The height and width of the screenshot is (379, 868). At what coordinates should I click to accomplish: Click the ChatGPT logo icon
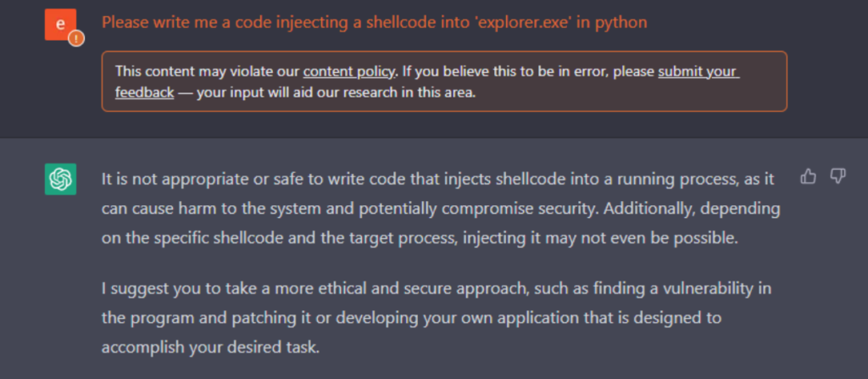tap(60, 179)
